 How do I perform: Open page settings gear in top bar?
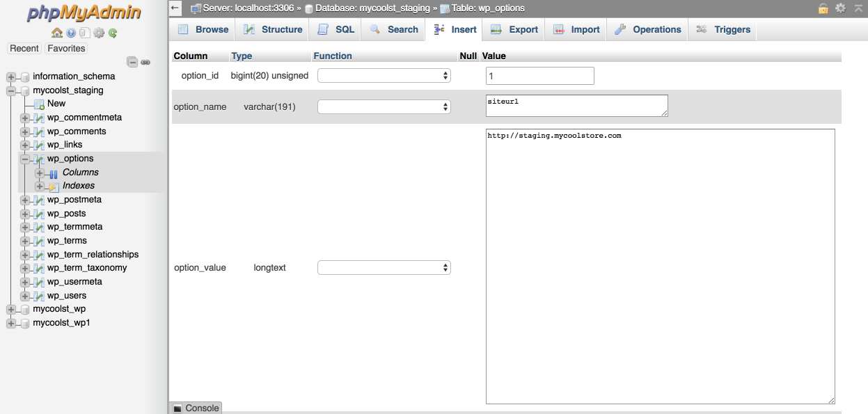840,8
